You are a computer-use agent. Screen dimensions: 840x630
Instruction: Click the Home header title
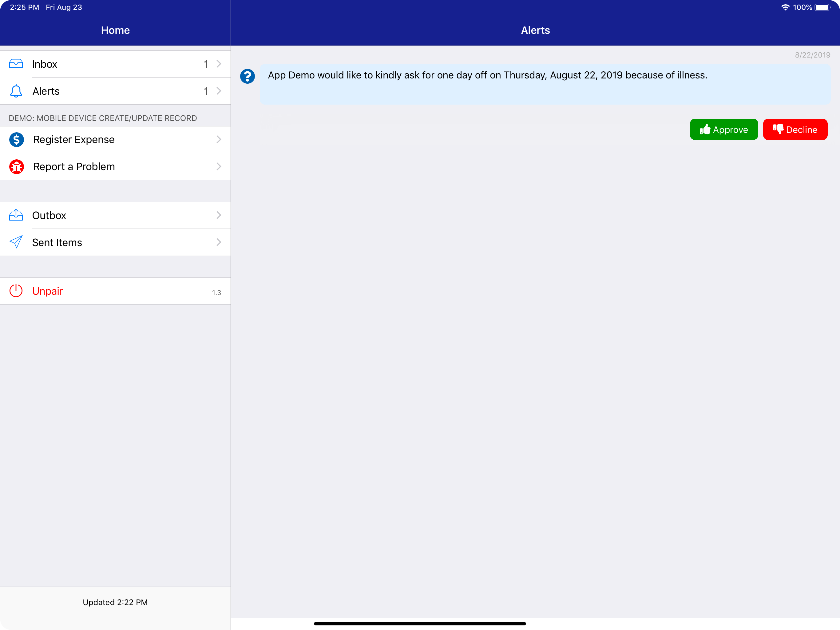[115, 30]
